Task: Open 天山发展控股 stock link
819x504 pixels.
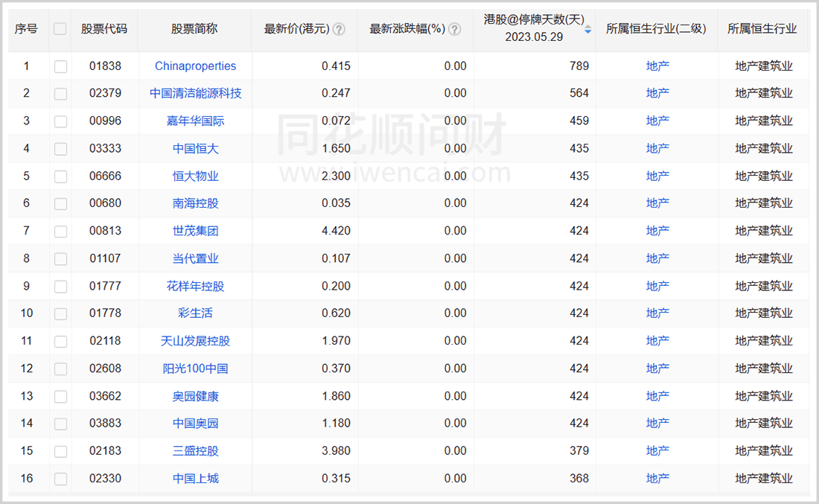Action: 195,341
